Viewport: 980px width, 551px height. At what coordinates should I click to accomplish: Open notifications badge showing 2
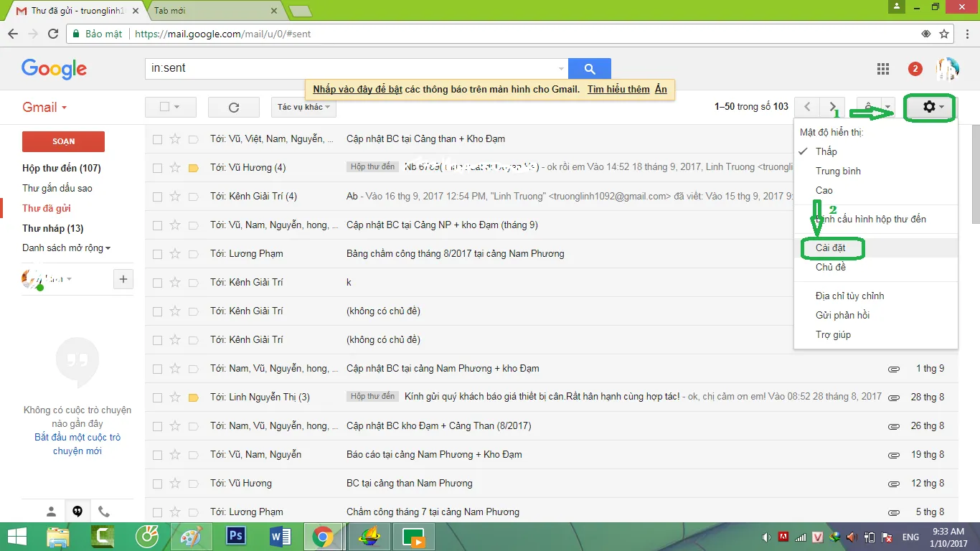[x=915, y=69]
